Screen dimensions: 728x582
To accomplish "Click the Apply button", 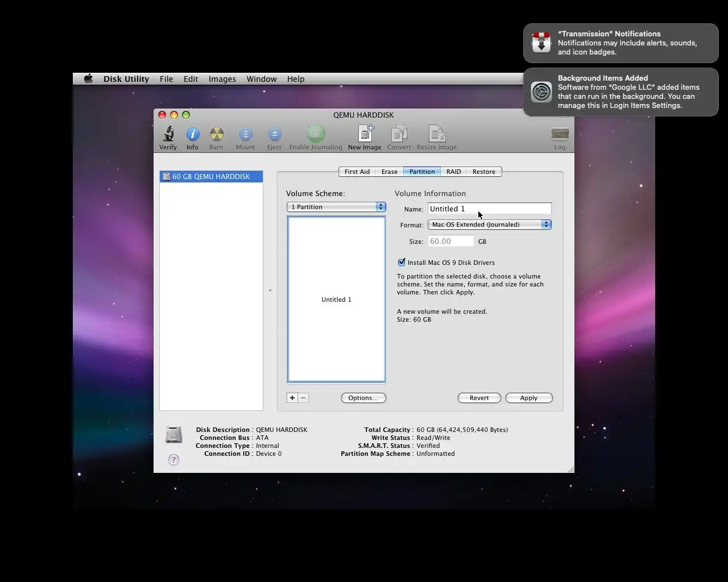I will coord(529,398).
